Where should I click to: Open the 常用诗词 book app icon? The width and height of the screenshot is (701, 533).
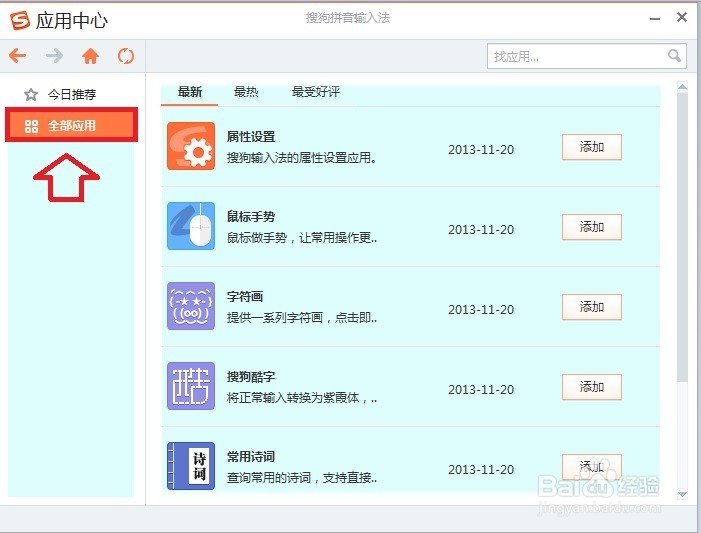point(191,466)
